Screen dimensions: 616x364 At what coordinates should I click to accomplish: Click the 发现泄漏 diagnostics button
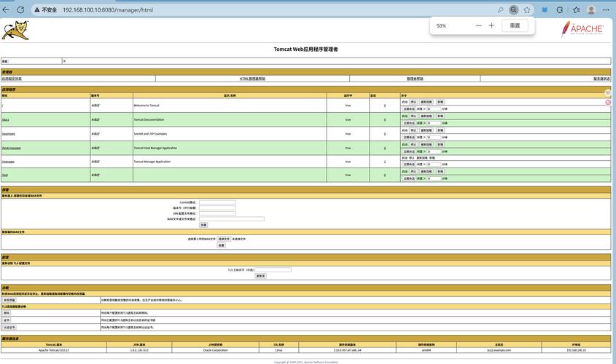9,300
